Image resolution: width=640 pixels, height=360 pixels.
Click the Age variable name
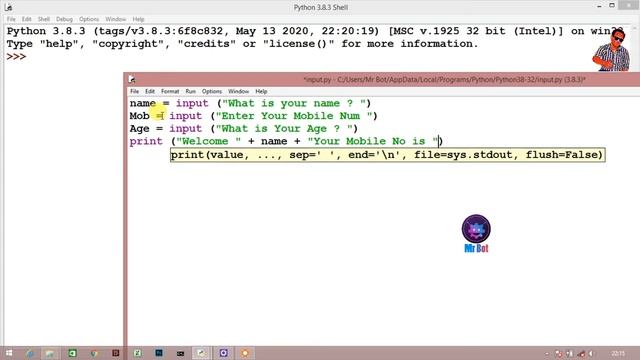click(x=140, y=129)
